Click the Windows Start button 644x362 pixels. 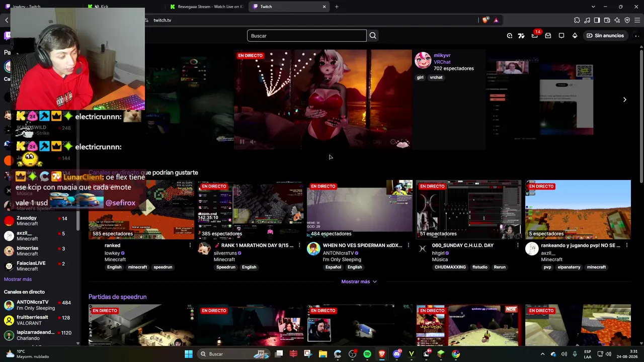coord(189,354)
